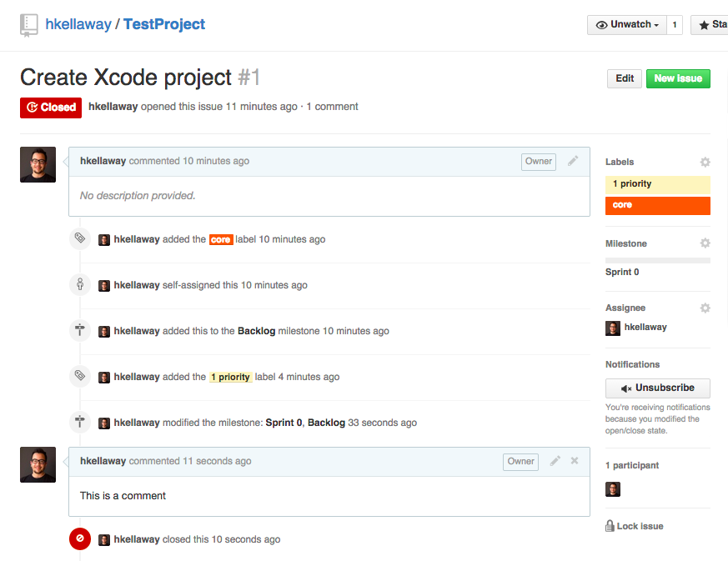Click '10 minutes ago' on first comment
This screenshot has width=728, height=561.
[216, 161]
